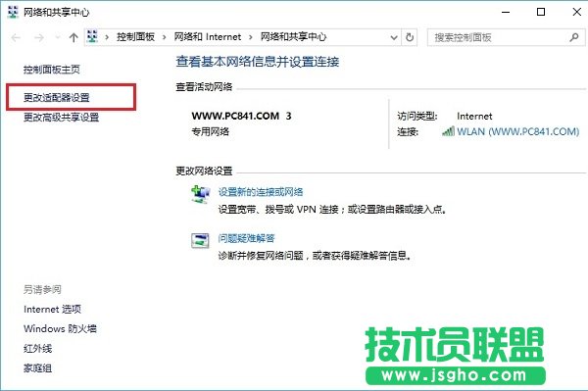Open 更改高级共享设置 link
The height and width of the screenshot is (391, 588).
tap(61, 117)
